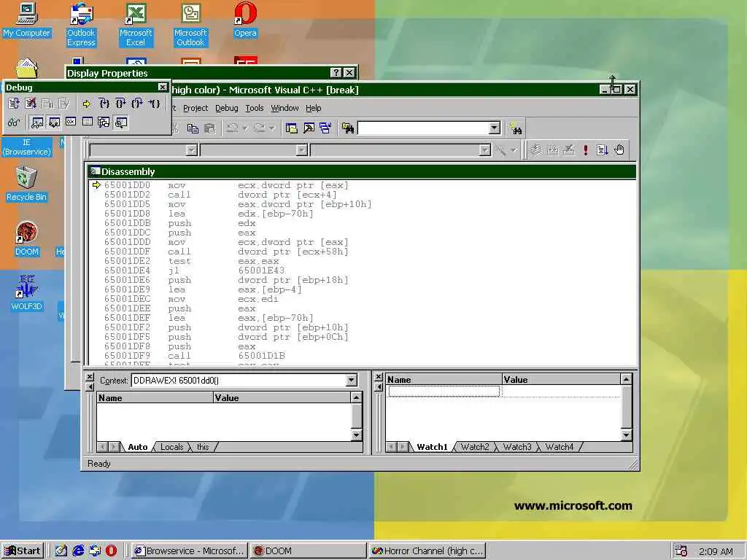
Task: Switch to the Watch3 tab
Action: pos(517,447)
